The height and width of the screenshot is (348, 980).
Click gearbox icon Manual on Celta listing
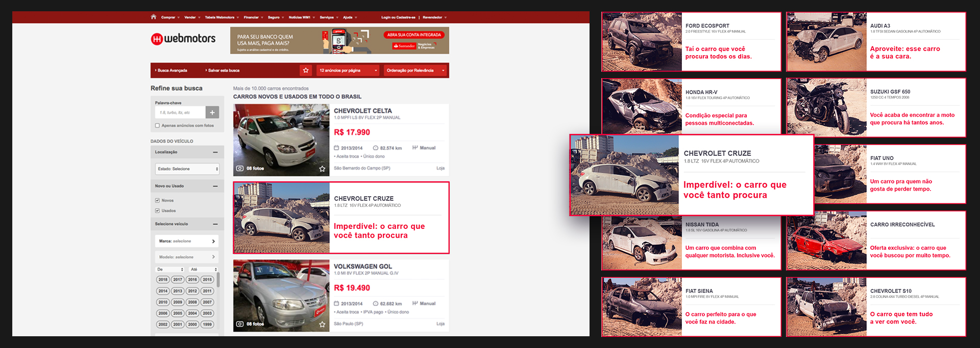pyautogui.click(x=415, y=148)
